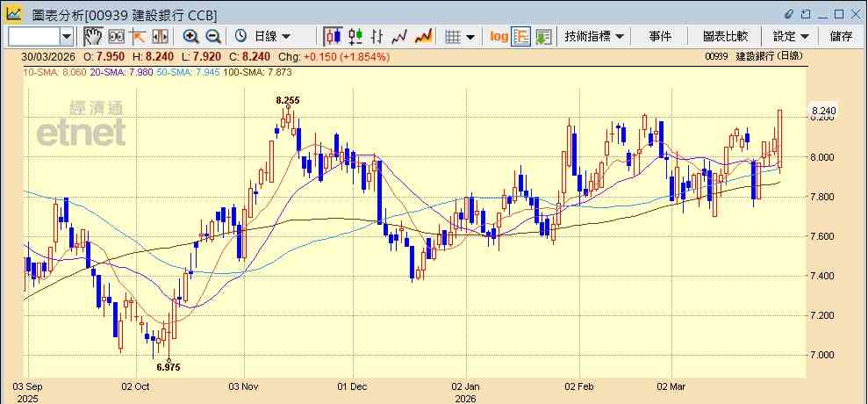Click the 圖表比較 button
The height and width of the screenshot is (404, 868).
(x=725, y=37)
